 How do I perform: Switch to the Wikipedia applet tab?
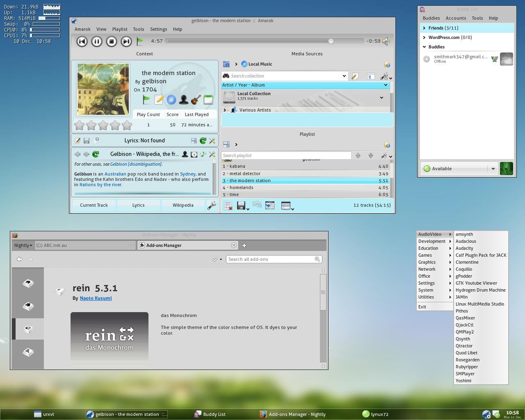click(x=183, y=205)
